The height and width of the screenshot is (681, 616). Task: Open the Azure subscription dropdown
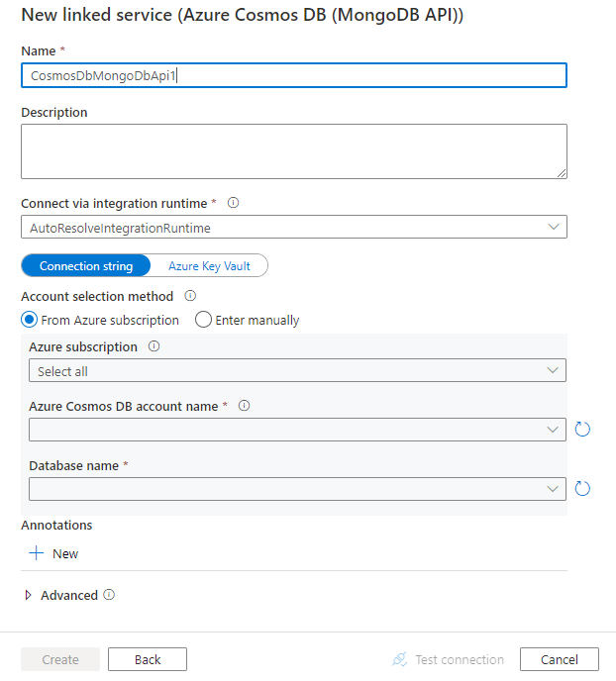[297, 371]
